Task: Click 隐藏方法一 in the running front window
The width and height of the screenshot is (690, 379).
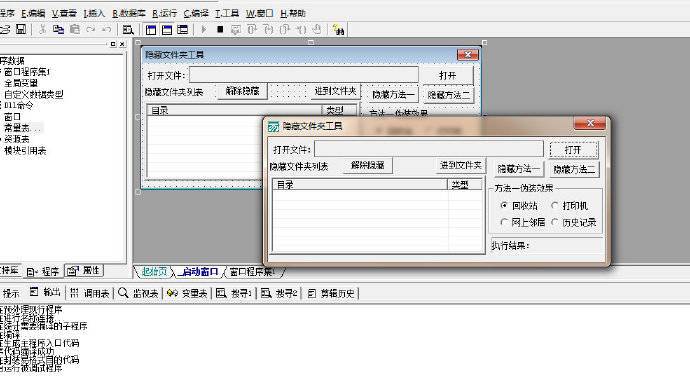Action: (x=518, y=169)
